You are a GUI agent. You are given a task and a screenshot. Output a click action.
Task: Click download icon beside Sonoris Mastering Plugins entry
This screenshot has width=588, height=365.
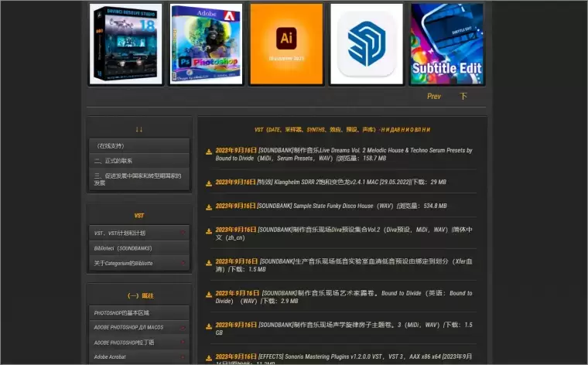coord(209,358)
